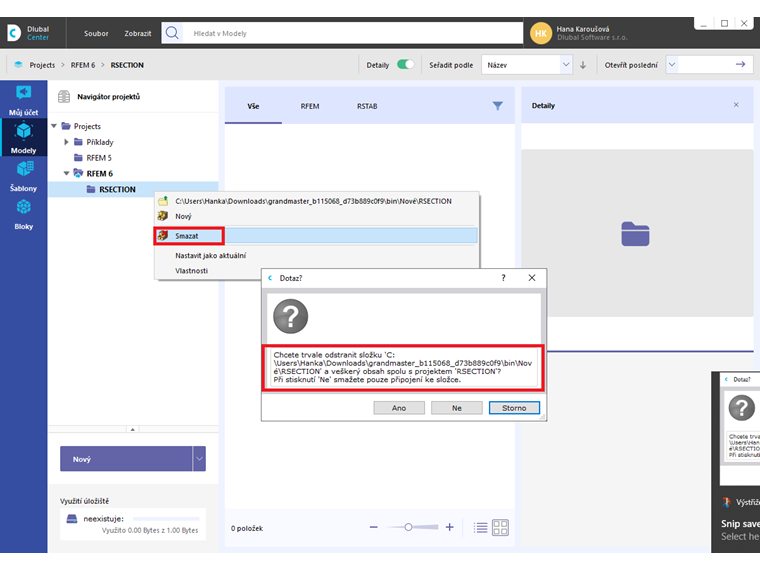The image size is (760, 570).
Task: Choose Nový in the context menu
Action: click(x=317, y=216)
